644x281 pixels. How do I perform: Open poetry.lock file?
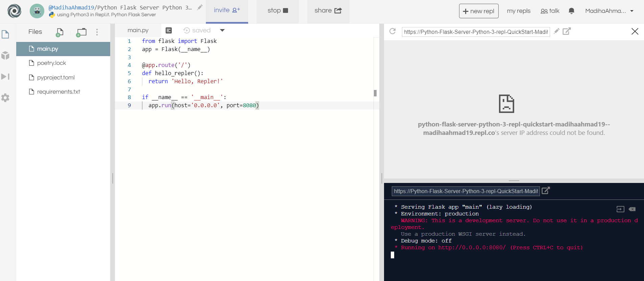63,63
